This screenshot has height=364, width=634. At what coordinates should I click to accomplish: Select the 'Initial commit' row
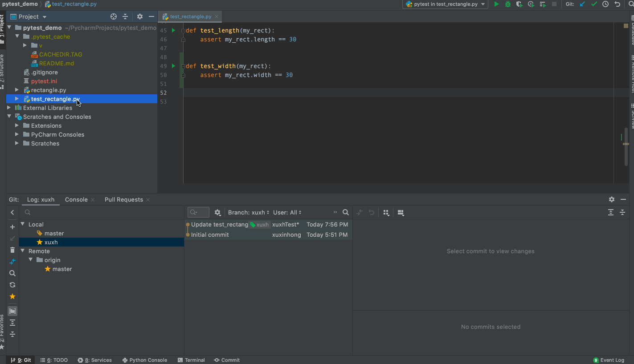click(x=268, y=235)
